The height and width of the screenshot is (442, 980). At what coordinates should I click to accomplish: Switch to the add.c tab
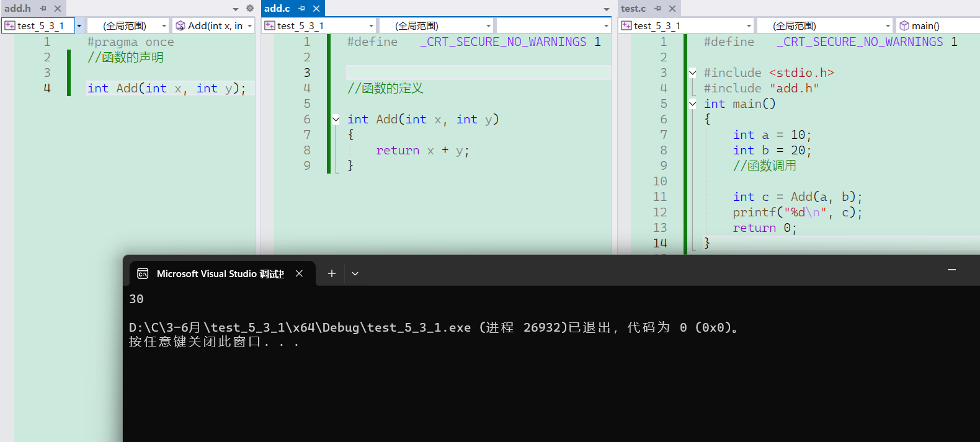(277, 9)
